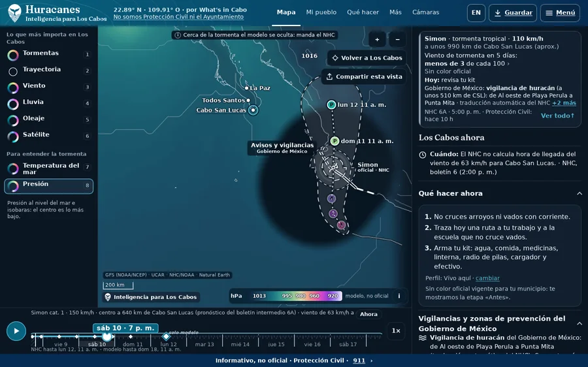The image size is (588, 367).
Task: Open the Qué hacer tab
Action: [363, 12]
